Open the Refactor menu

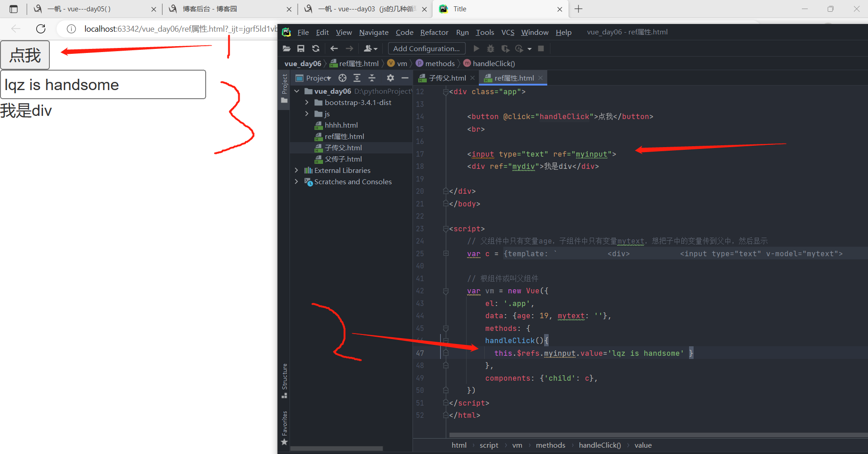click(x=434, y=32)
